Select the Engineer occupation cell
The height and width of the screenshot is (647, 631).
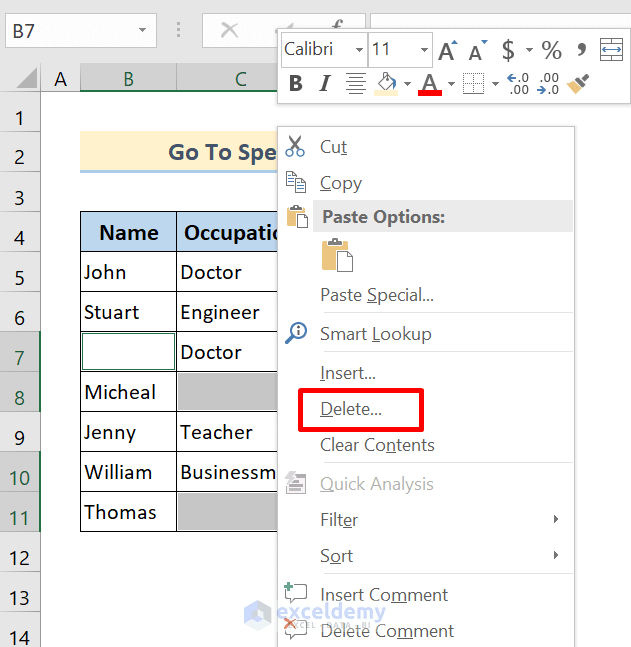coord(227,312)
